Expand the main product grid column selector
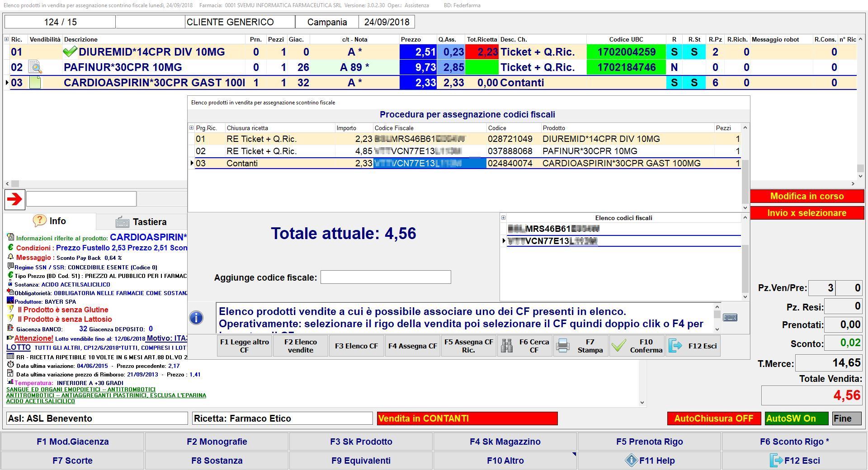The height and width of the screenshot is (470, 868). 6,39
